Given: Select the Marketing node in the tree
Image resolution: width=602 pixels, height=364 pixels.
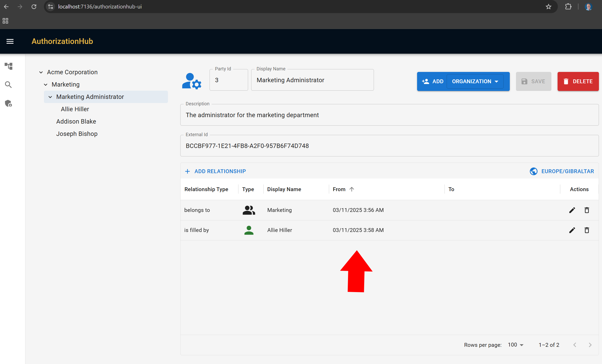Looking at the screenshot, I should [65, 85].
